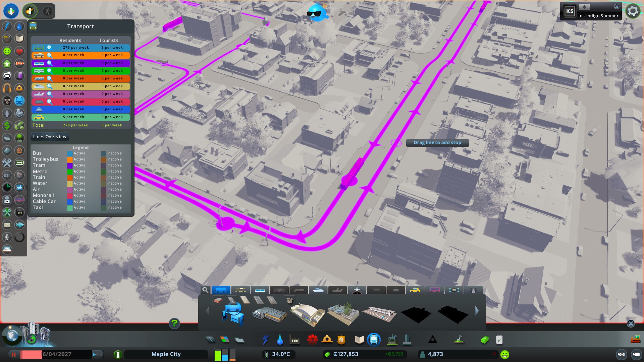
Task: Open the Health info view heart icon
Action: [x=19, y=51]
